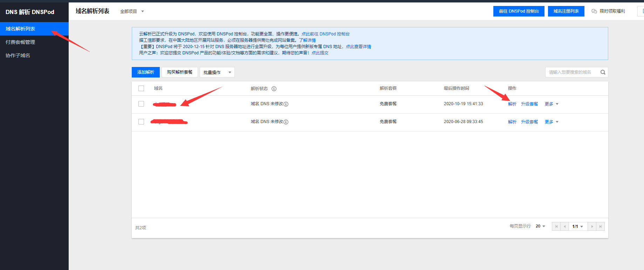Click info icon beside 解析状态 header

coord(274,89)
